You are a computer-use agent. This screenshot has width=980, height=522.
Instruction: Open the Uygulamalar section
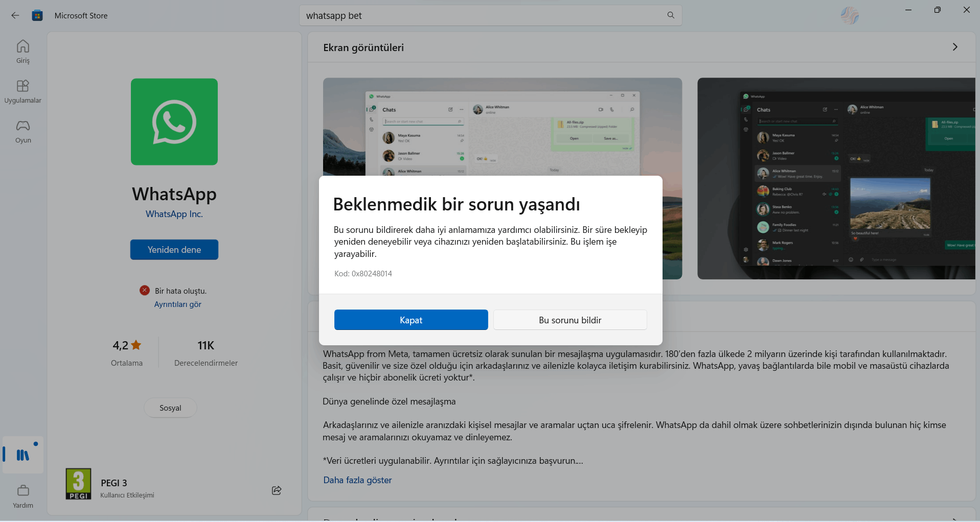click(x=23, y=91)
